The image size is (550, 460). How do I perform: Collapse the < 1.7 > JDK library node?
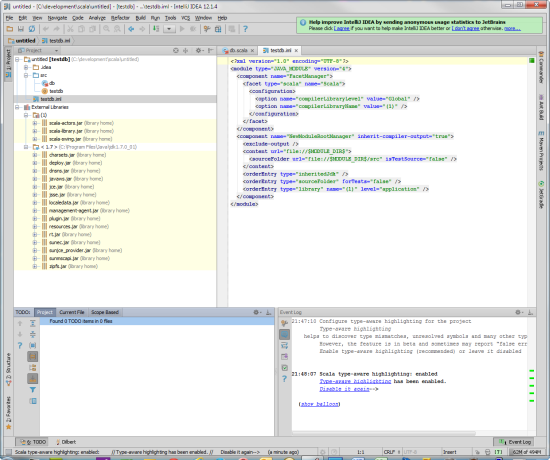tap(26, 147)
